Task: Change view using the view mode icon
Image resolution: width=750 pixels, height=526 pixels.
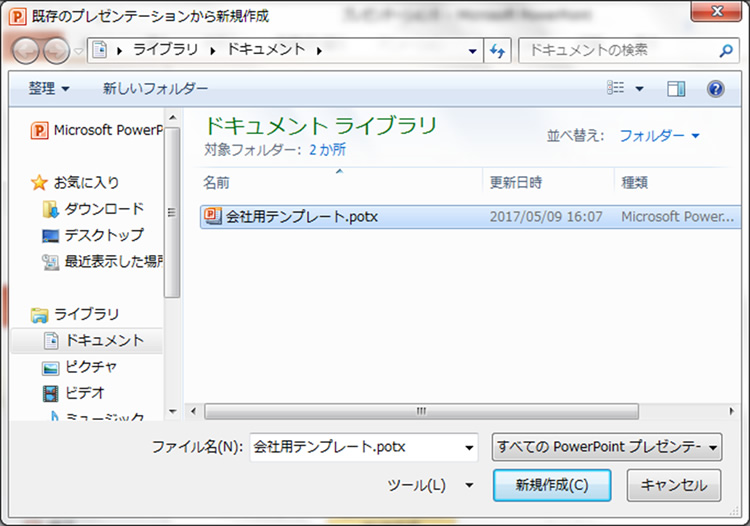Action: 617,89
